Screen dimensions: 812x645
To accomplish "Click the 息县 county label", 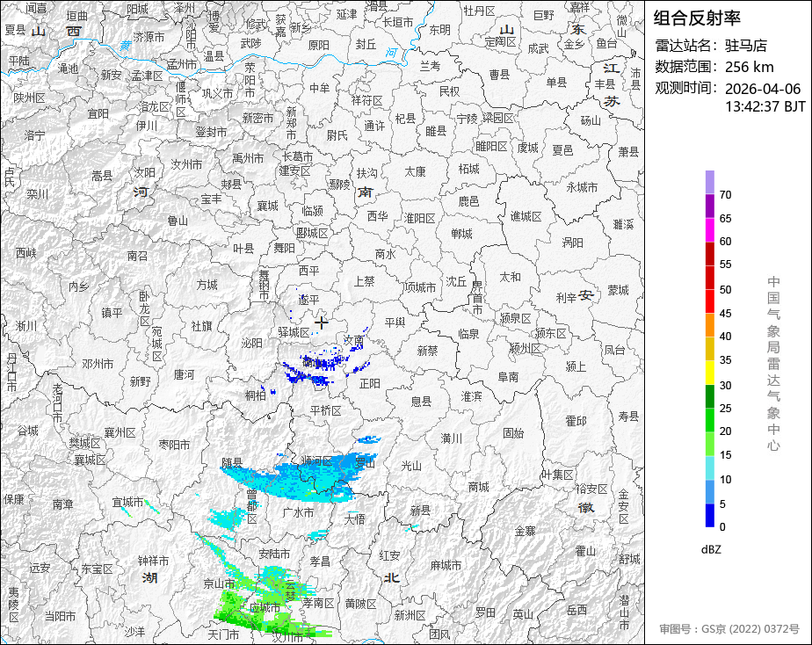I will pos(421,402).
